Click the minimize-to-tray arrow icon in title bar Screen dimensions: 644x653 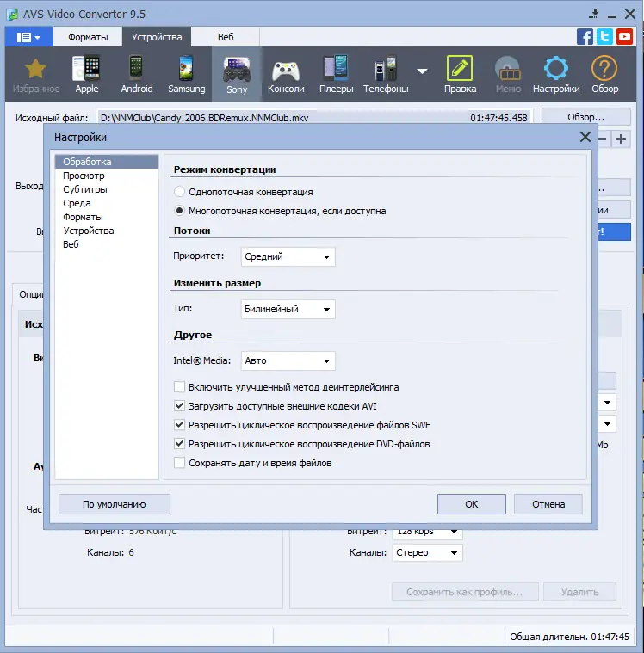coord(594,14)
